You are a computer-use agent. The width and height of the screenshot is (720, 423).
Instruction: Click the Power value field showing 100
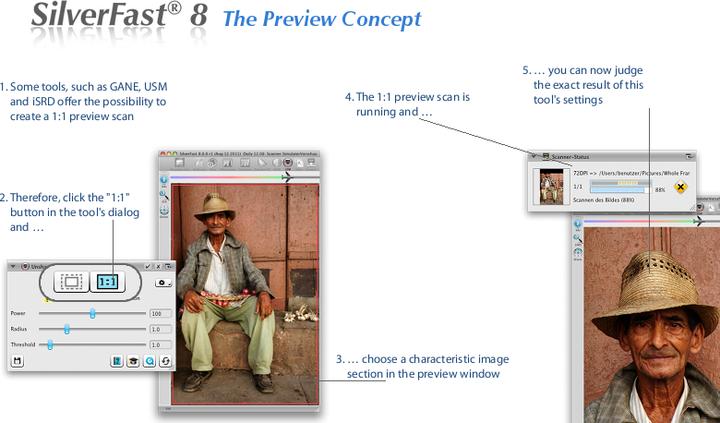click(x=160, y=314)
